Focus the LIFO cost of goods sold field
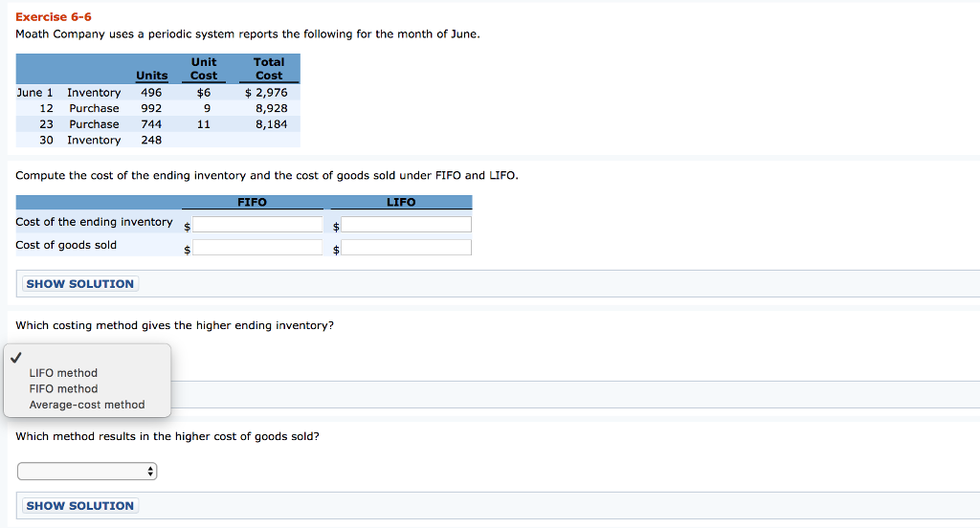This screenshot has width=980, height=528. click(408, 248)
